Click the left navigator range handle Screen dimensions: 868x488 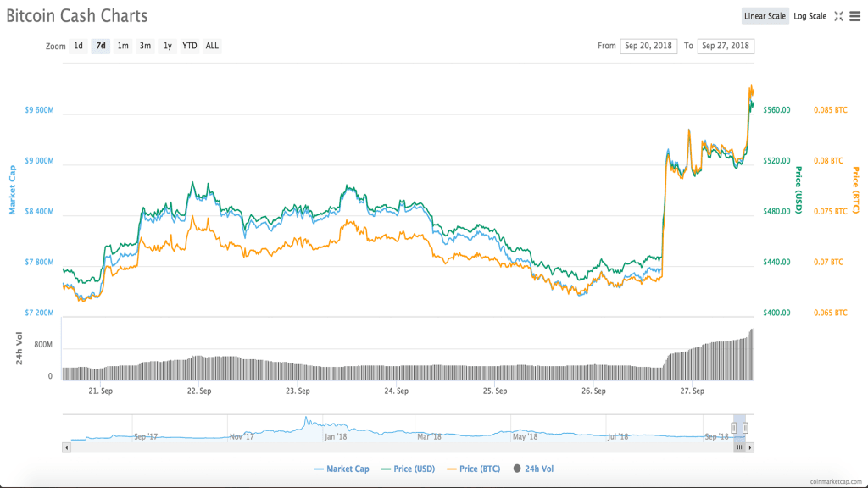pos(734,428)
